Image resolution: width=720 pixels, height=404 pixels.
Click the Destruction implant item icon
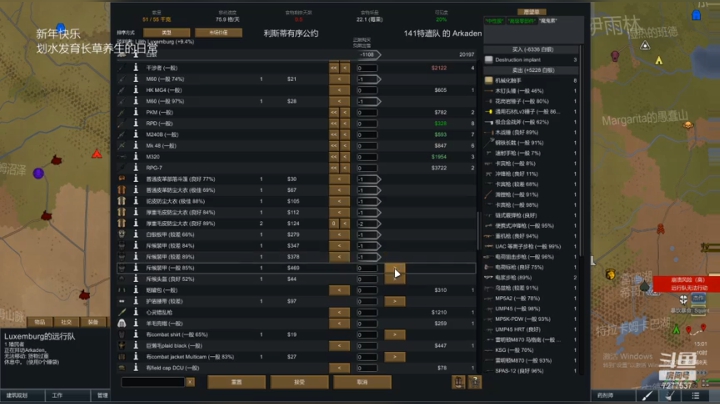click(489, 60)
